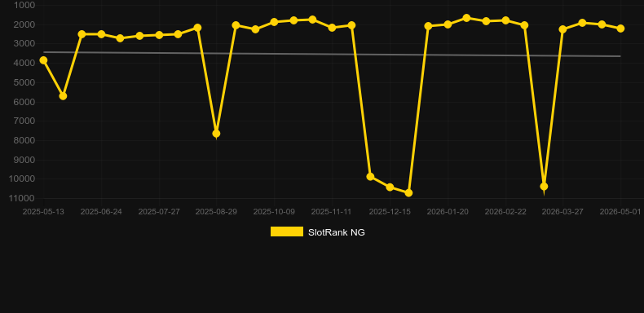The height and width of the screenshot is (313, 644).
Task: Click the 2025-05-13 date label
Action: [x=43, y=212]
